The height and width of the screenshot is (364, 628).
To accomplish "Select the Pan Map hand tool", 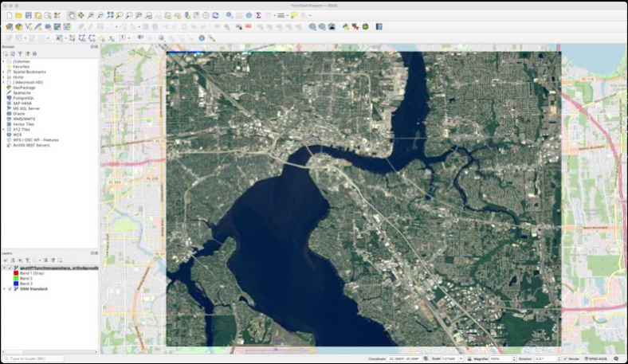I will coord(72,15).
